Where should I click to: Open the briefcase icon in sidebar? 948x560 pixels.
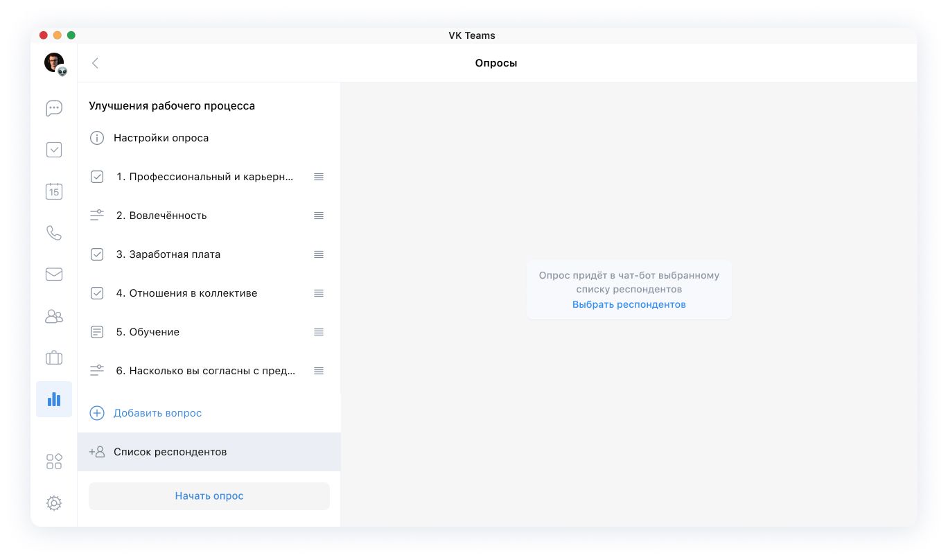[x=54, y=358]
